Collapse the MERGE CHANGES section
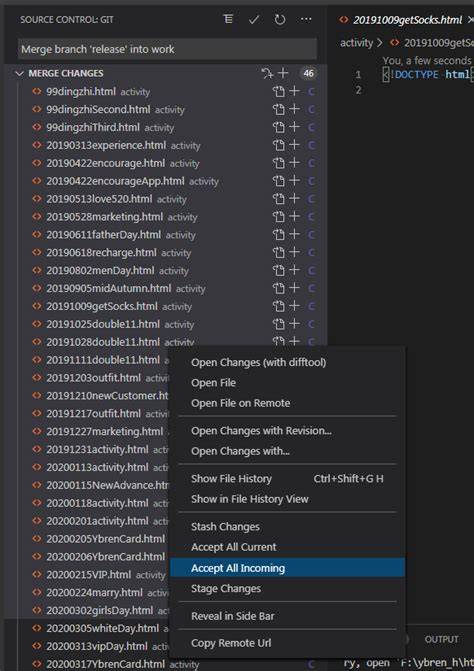 [x=19, y=74]
